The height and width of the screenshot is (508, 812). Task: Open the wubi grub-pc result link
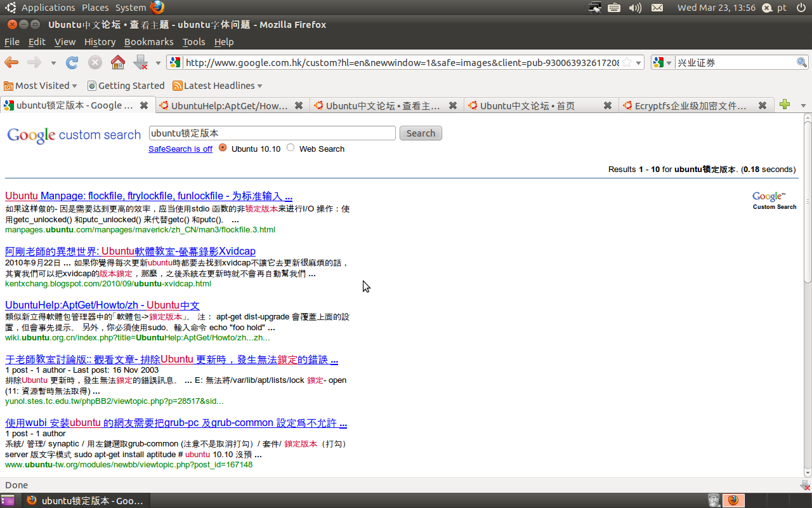tap(176, 423)
